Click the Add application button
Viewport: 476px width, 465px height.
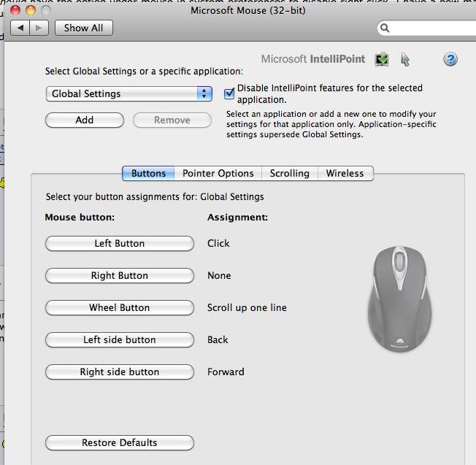[85, 120]
